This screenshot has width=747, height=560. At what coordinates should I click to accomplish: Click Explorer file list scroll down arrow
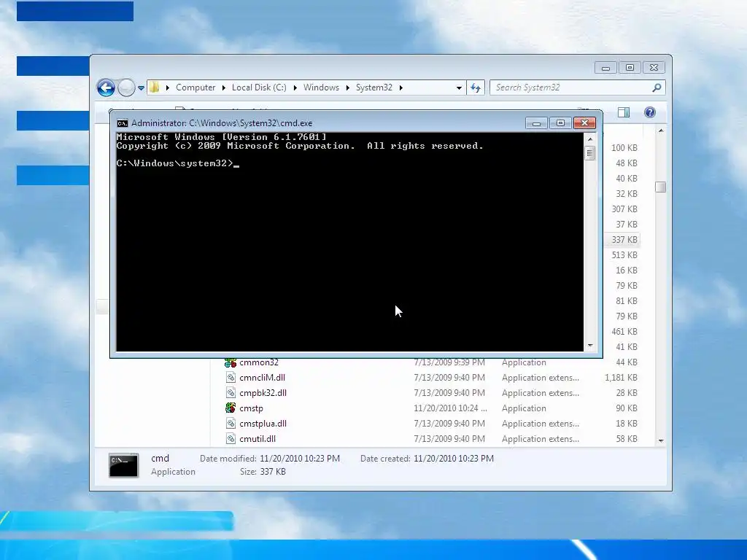pos(661,441)
